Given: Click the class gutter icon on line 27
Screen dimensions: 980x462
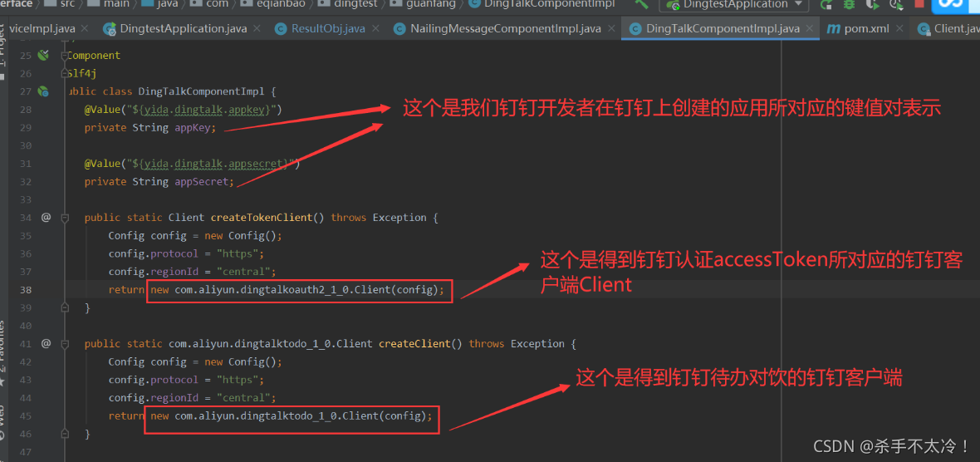Looking at the screenshot, I should (x=43, y=91).
